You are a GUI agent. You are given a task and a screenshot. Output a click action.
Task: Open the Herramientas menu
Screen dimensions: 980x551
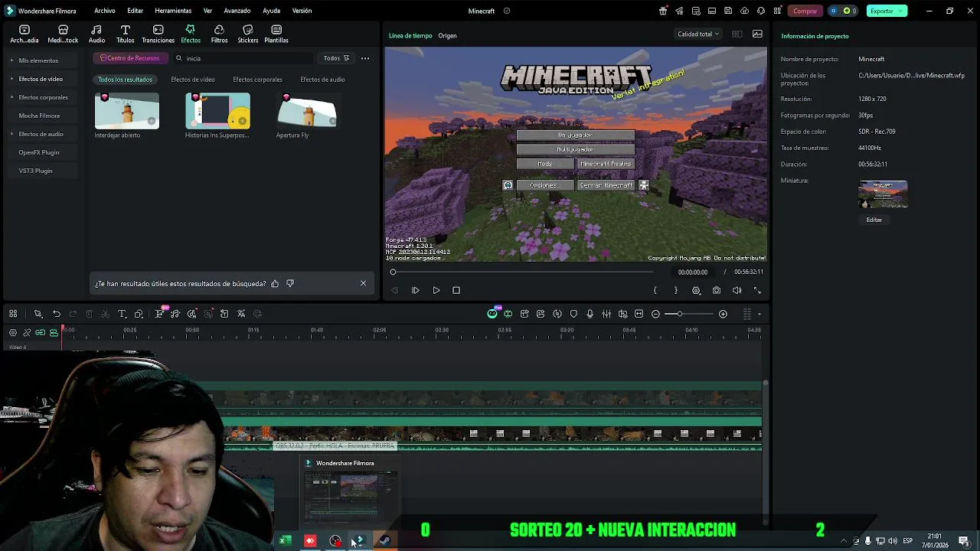pyautogui.click(x=173, y=11)
